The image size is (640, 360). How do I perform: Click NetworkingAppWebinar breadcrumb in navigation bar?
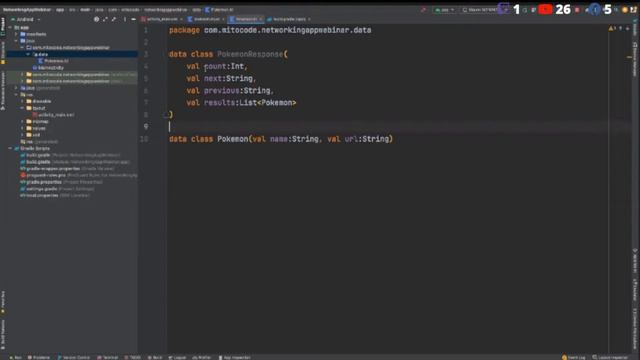27,9
